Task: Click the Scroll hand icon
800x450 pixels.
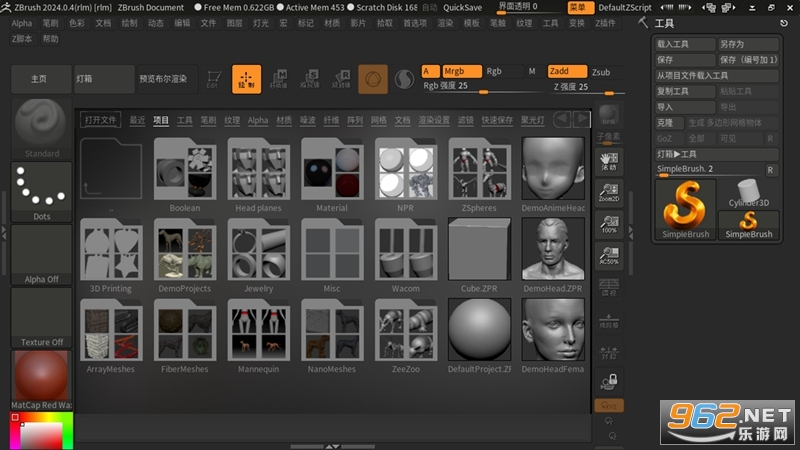Action: (609, 161)
